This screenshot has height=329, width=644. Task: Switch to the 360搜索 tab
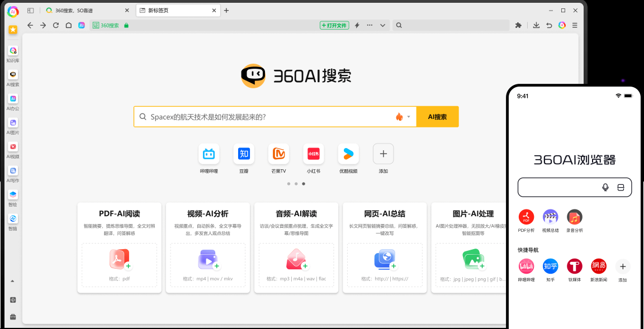click(88, 10)
